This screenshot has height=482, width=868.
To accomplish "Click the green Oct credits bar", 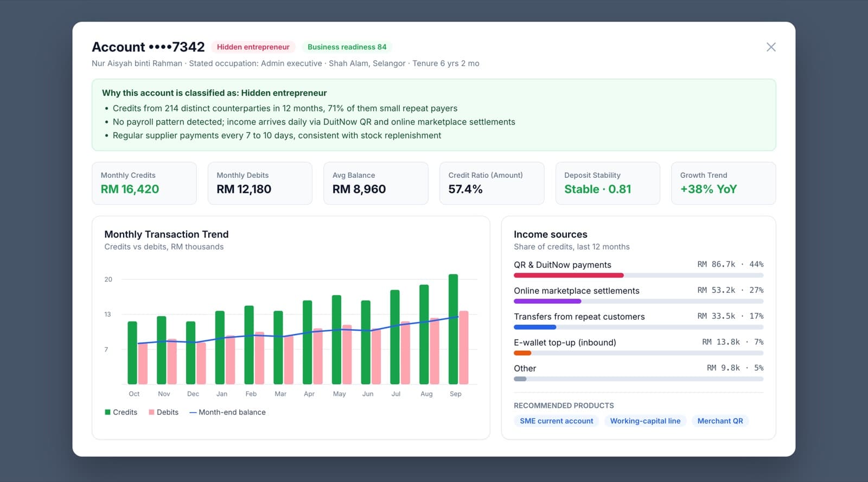I will [132, 353].
